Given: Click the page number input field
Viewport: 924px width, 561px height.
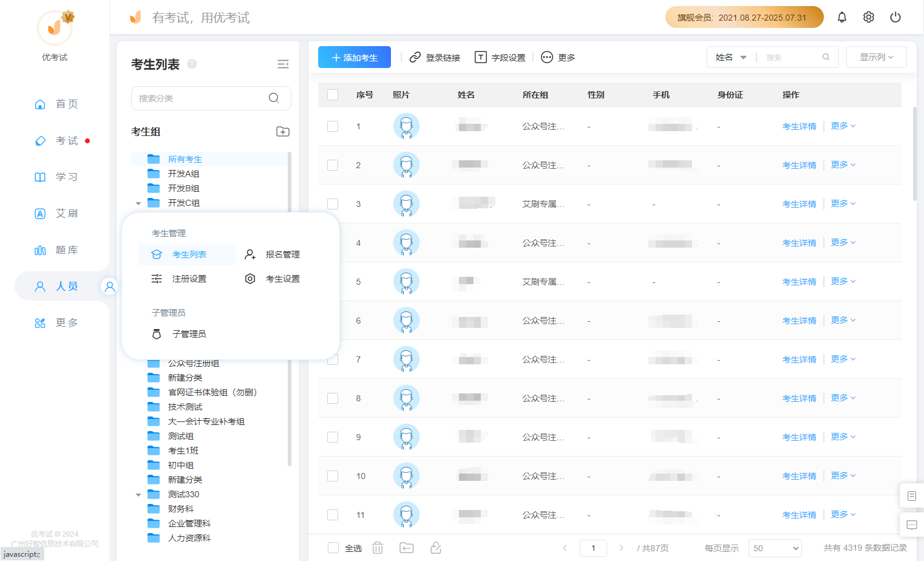Looking at the screenshot, I should (x=593, y=548).
